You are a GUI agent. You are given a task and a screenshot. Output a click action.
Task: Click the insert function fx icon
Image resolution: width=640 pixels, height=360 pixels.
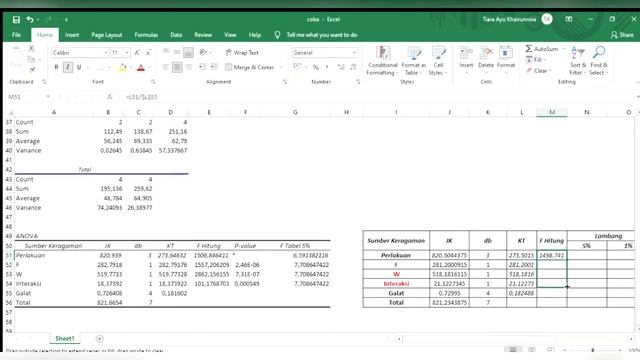109,97
